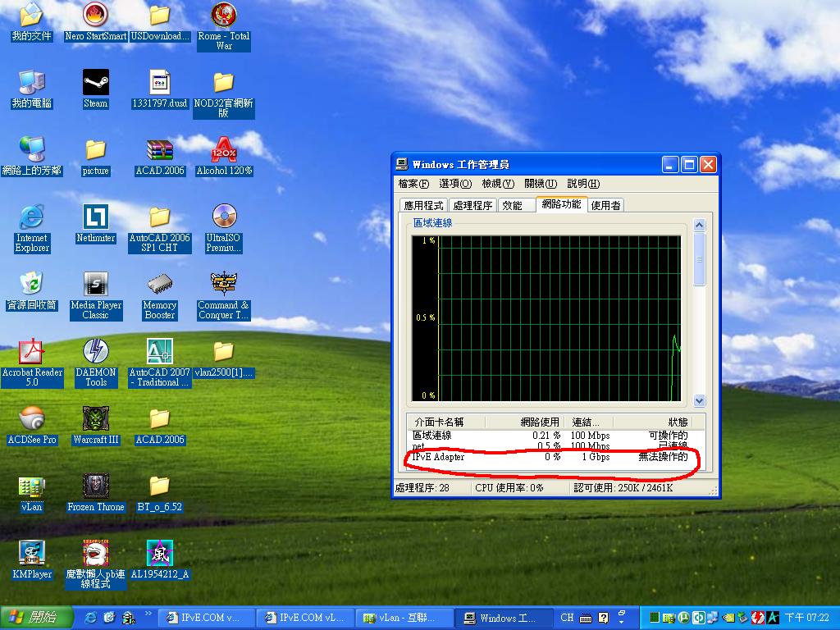Expand hidden quick launch chevron
This screenshot has width=840, height=630.
[148, 614]
